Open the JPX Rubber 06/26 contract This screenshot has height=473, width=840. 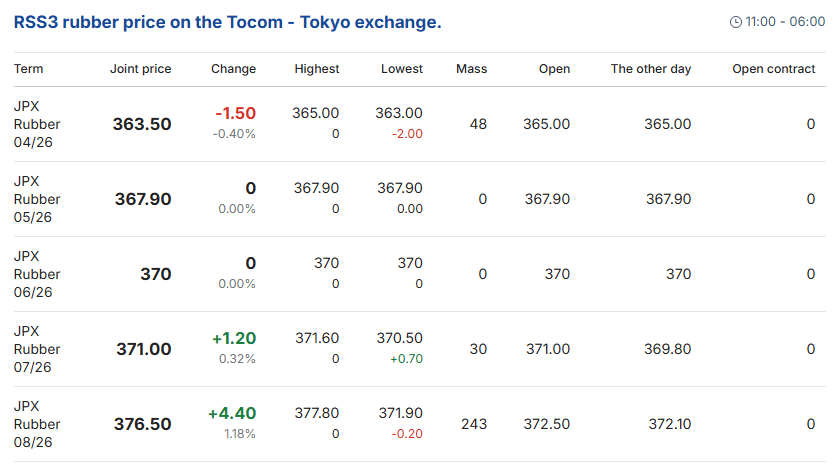37,274
